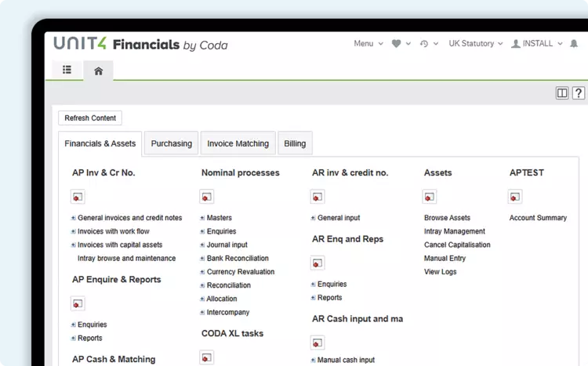This screenshot has width=588, height=366.
Task: Expand Invoices with work flow
Action: (x=74, y=231)
